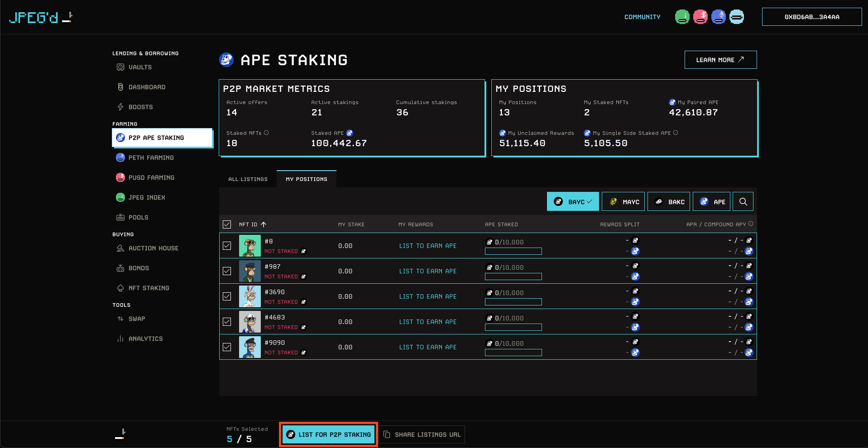This screenshot has width=868, height=448.
Task: Click the Single Side Staked APE info icon
Action: click(x=676, y=133)
